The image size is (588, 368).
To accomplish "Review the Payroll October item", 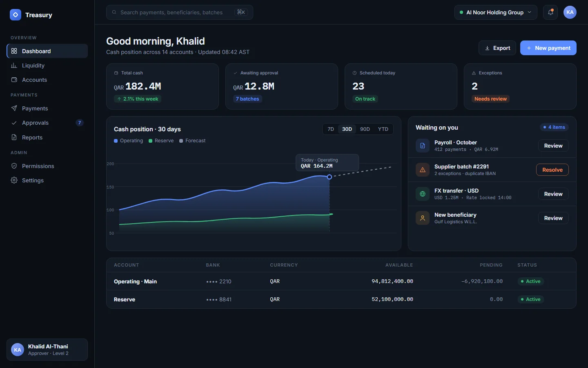I will [x=553, y=146].
